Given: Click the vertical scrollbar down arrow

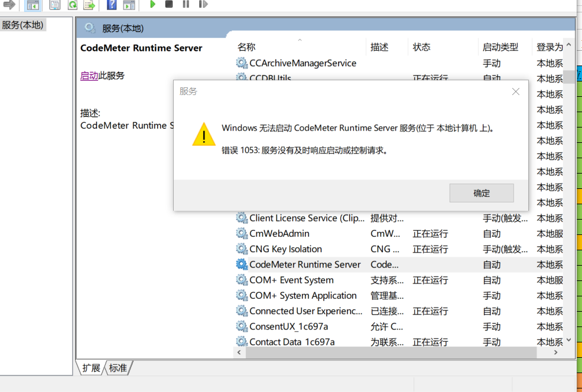Looking at the screenshot, I should click(568, 340).
